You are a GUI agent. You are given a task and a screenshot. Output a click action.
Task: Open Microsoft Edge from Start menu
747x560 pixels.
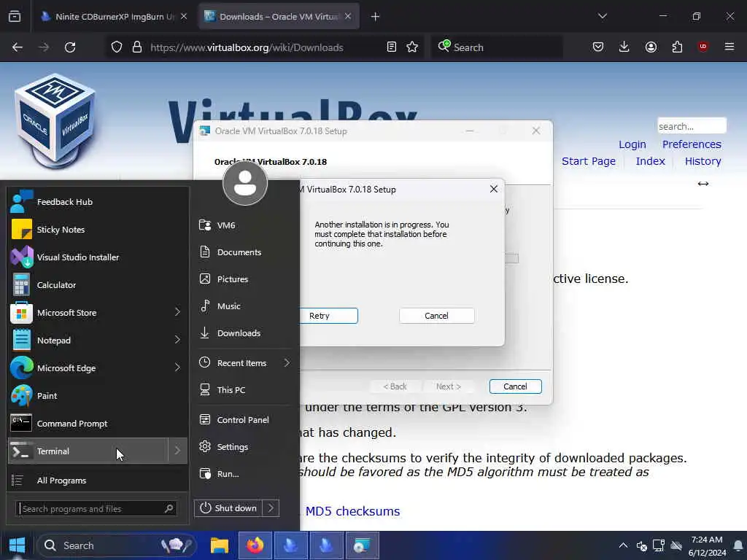(88, 368)
